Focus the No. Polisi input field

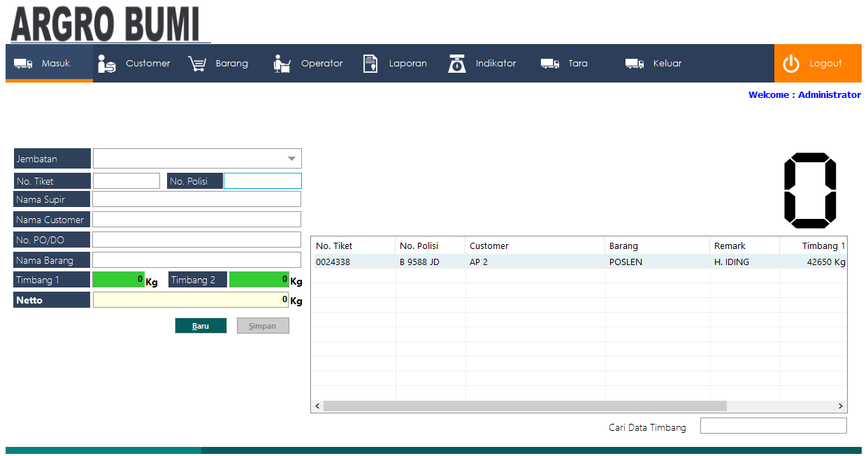[x=263, y=181]
